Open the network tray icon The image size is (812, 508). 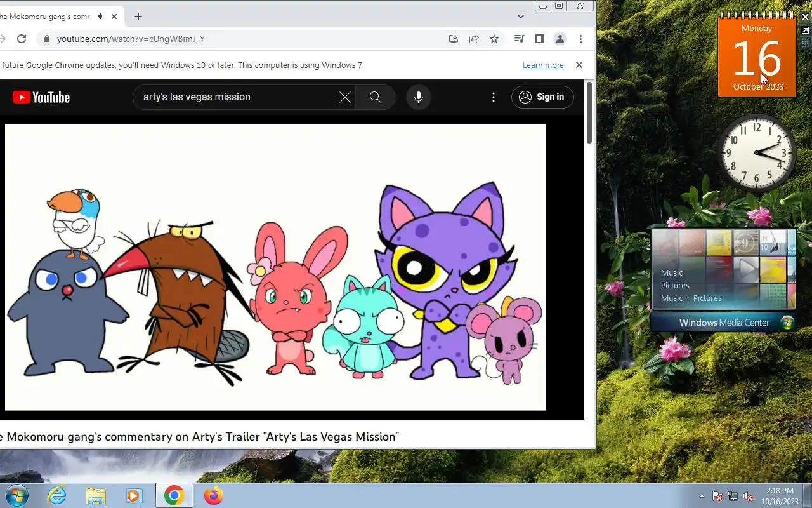pos(733,496)
